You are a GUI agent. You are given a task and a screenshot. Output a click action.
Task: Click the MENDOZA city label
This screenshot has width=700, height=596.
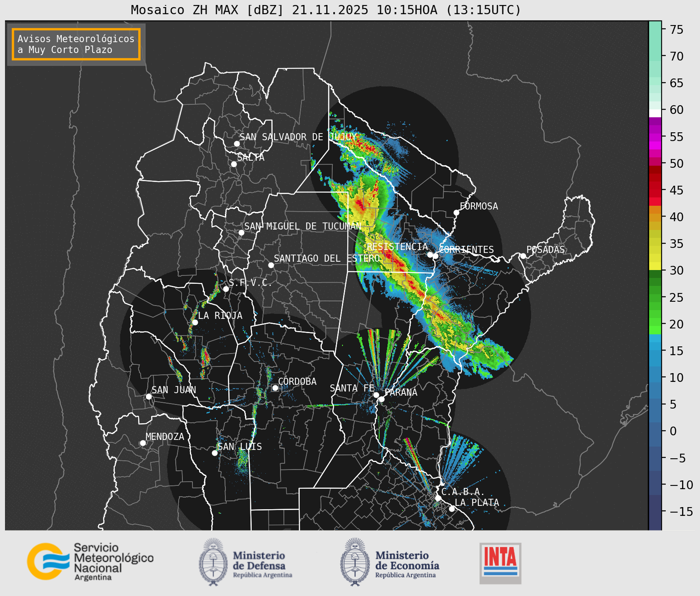165,437
